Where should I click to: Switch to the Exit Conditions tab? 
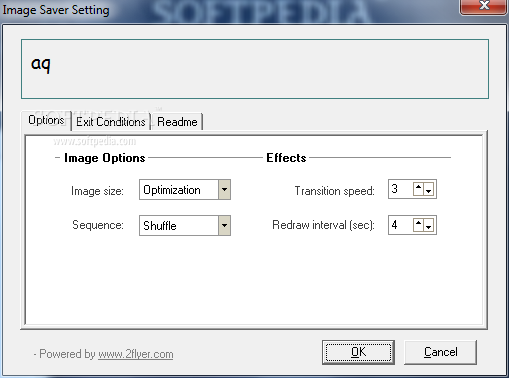tap(111, 122)
